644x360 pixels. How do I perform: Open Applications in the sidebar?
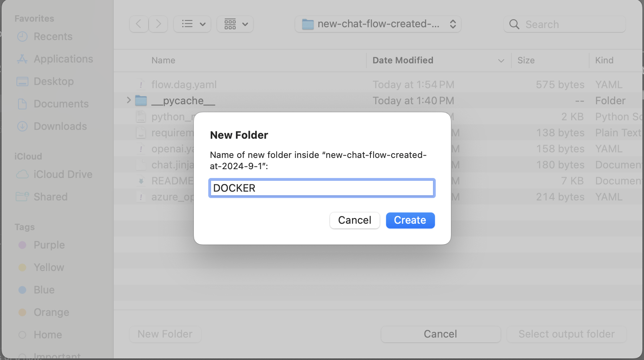(63, 59)
